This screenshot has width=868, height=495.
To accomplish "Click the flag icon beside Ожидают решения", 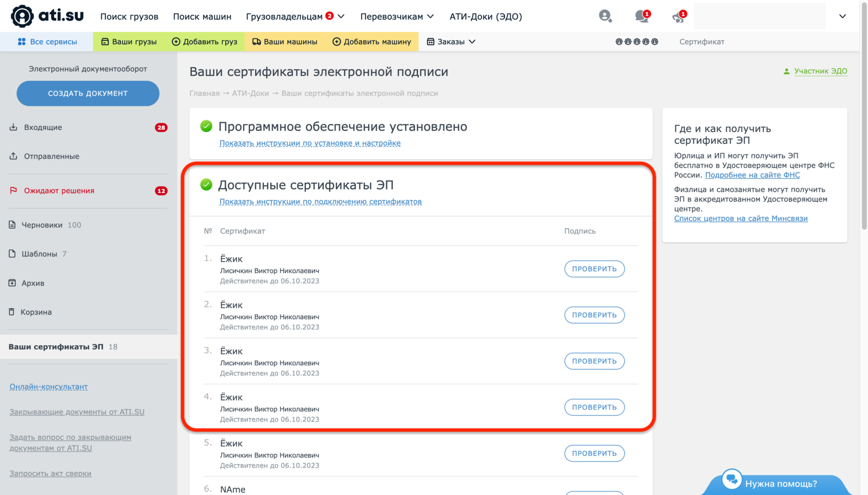I will pos(13,190).
